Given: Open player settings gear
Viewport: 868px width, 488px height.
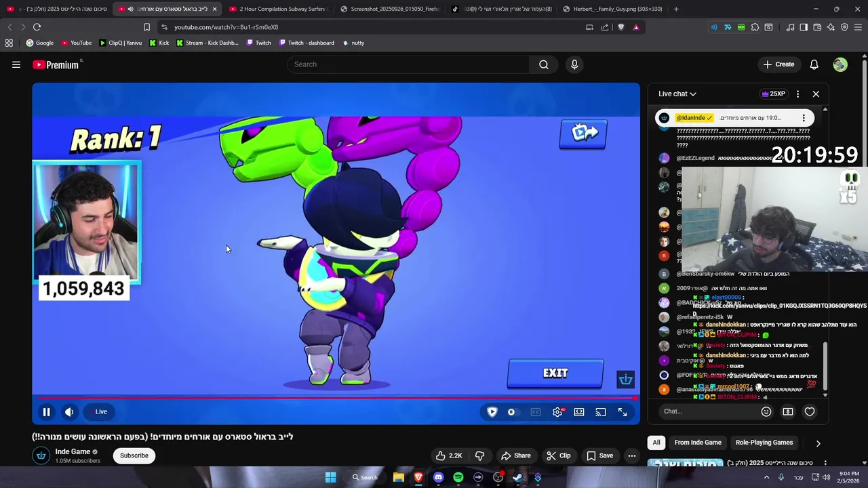Looking at the screenshot, I should coord(557,411).
